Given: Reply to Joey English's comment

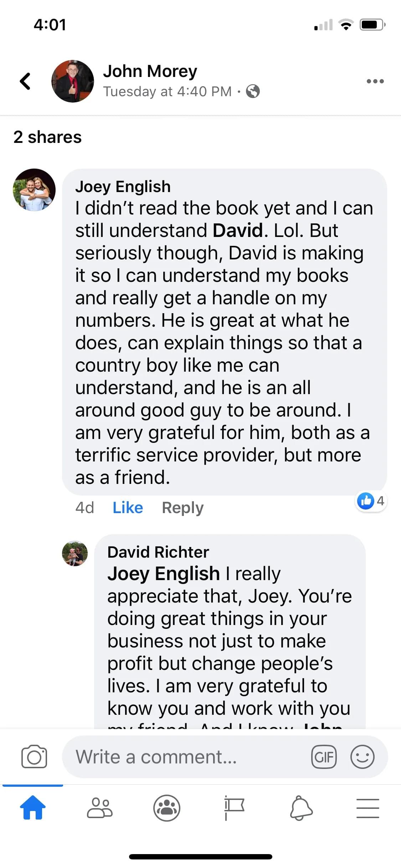Looking at the screenshot, I should [182, 507].
